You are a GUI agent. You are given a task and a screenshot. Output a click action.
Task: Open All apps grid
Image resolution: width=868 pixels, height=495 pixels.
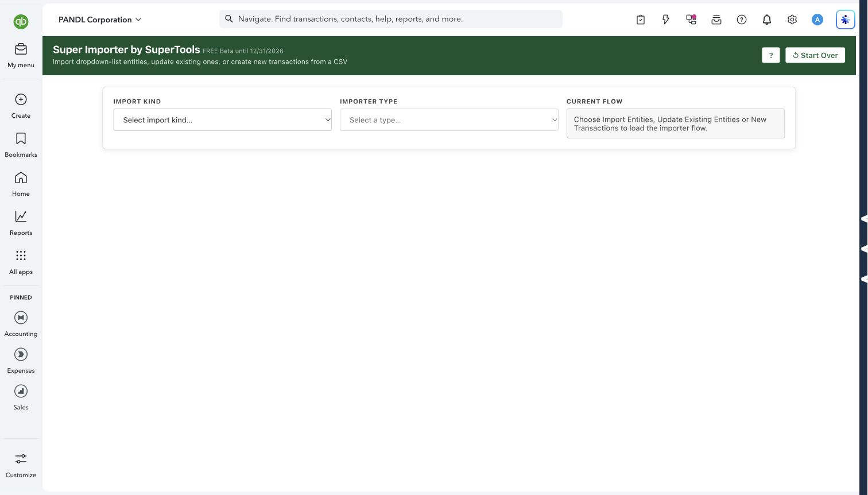[x=21, y=262]
